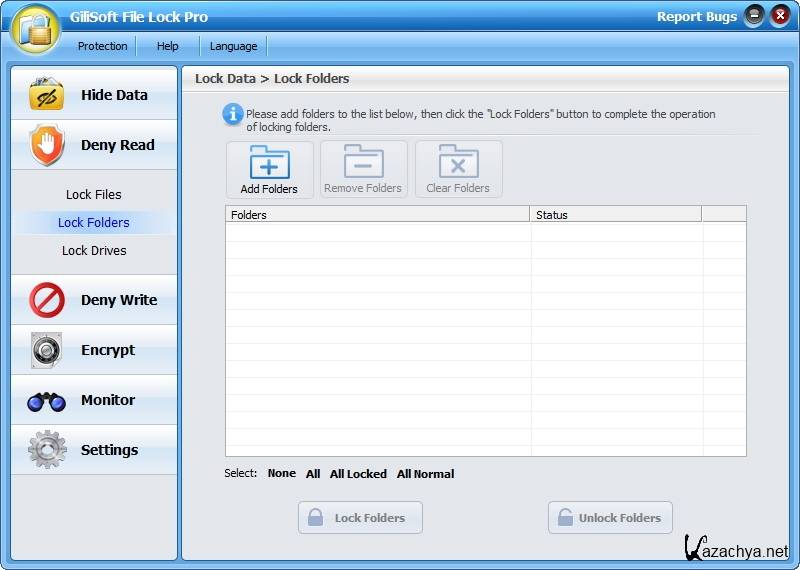Click the Deny Write red prohibition icon
This screenshot has height=570, width=800.
[46, 300]
